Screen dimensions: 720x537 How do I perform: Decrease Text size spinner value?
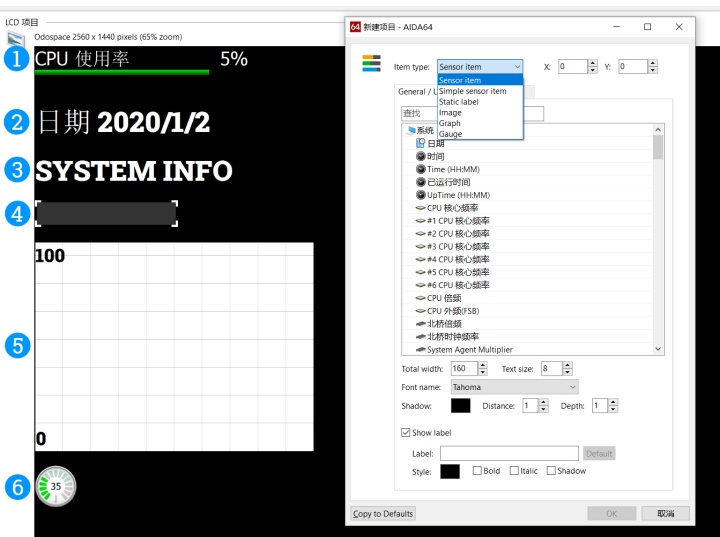click(x=568, y=372)
